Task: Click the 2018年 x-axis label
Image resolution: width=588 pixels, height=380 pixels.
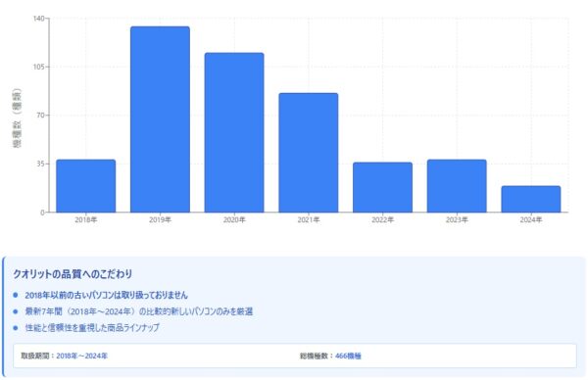Action: coord(86,220)
